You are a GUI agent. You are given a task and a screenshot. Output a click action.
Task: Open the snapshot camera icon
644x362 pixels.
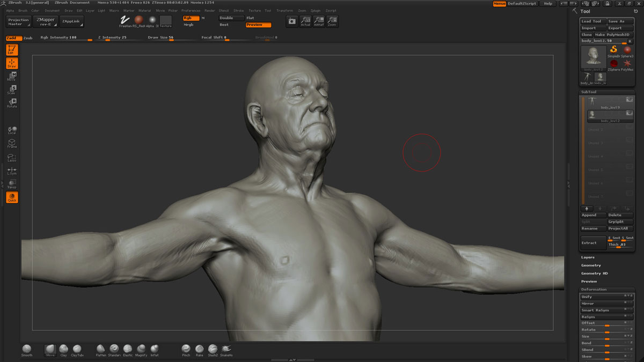coord(291,21)
